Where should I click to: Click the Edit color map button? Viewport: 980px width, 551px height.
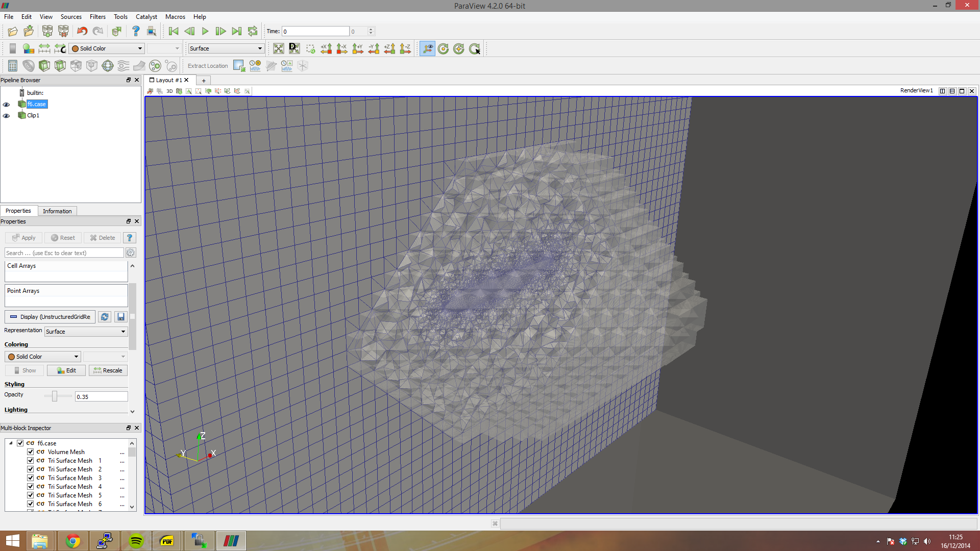[x=66, y=370]
